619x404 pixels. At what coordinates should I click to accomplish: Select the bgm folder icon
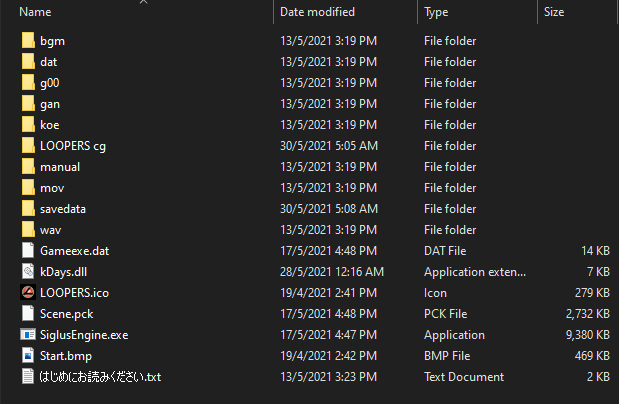coord(28,41)
